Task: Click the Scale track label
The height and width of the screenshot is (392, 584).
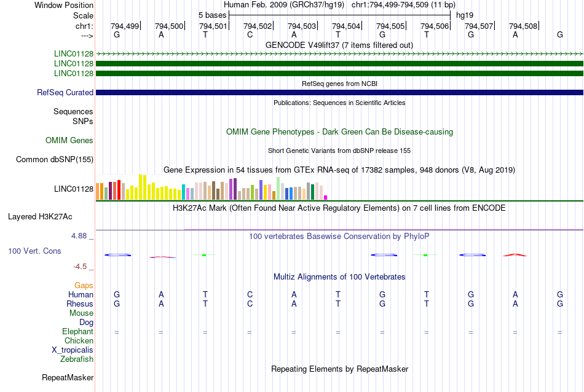Action: coord(83,15)
